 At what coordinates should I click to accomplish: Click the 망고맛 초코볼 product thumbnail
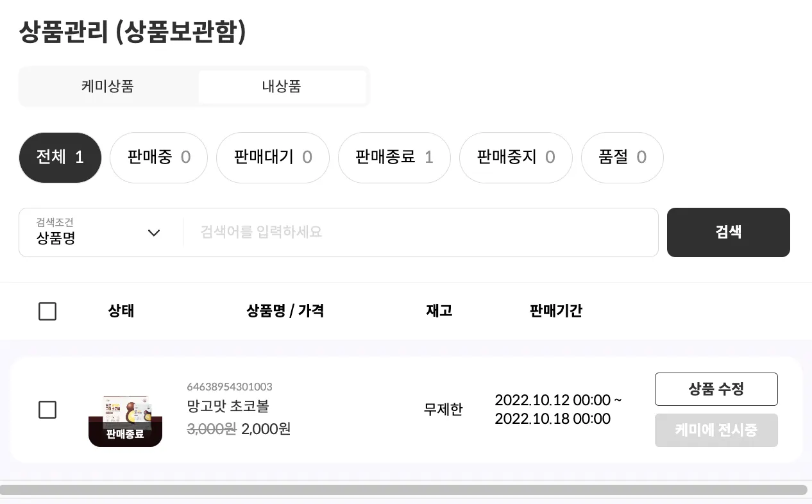[125, 409]
